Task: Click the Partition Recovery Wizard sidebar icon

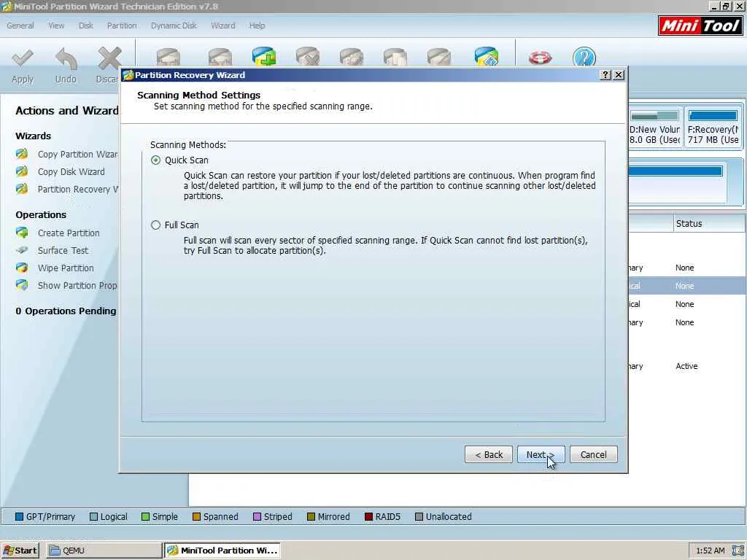Action: pos(22,189)
